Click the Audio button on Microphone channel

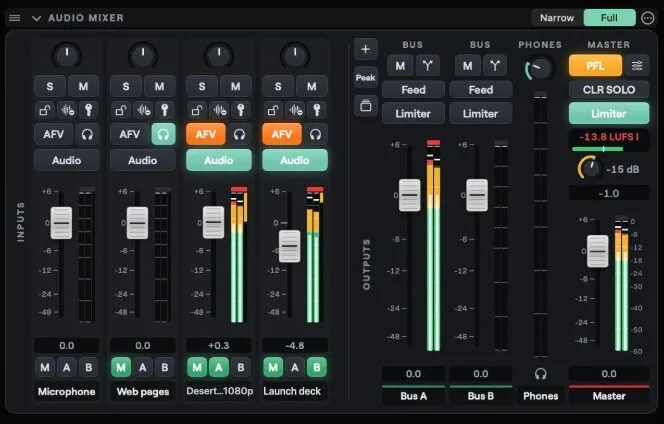pyautogui.click(x=66, y=160)
